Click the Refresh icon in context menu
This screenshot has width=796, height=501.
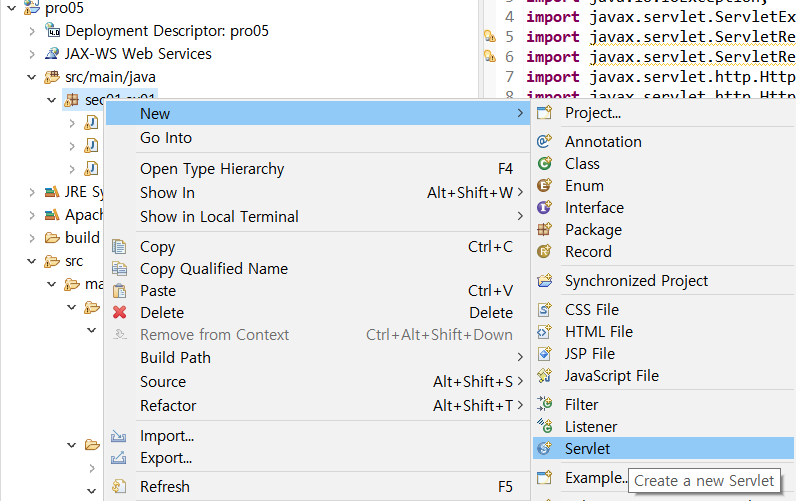pyautogui.click(x=119, y=486)
